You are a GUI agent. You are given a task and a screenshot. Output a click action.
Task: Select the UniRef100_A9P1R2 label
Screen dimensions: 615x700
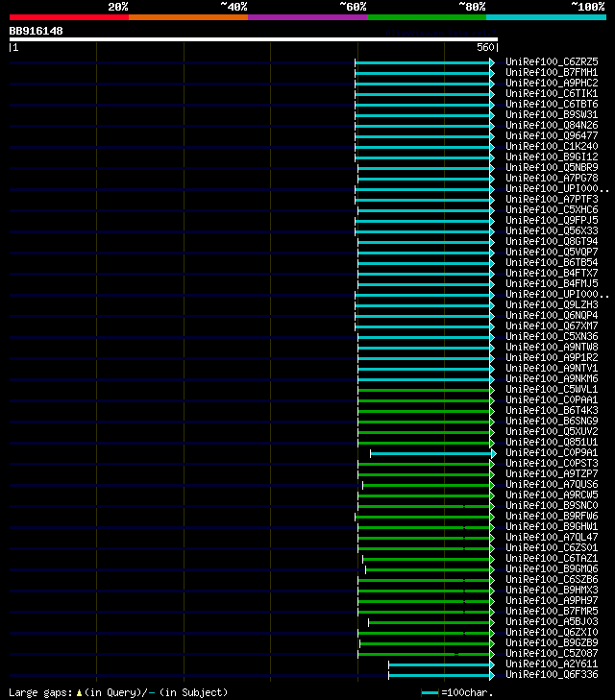(552, 357)
